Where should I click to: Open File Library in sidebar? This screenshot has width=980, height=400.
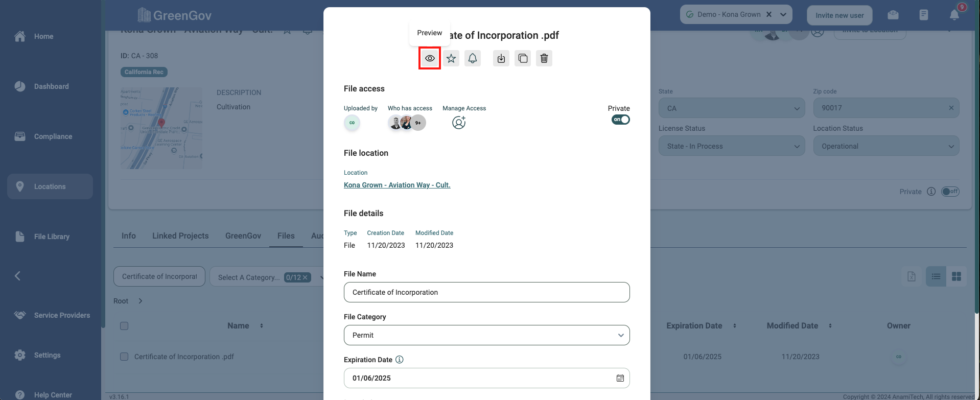click(51, 237)
